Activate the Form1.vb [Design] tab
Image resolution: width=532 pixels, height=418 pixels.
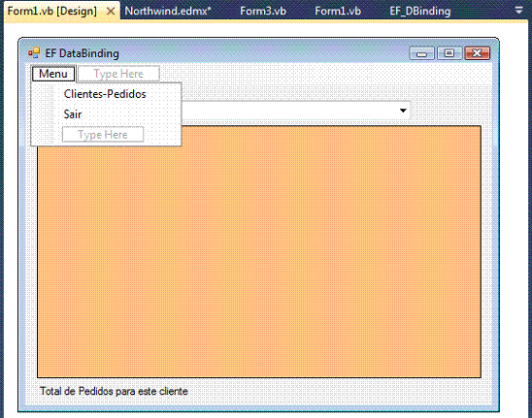[x=51, y=12]
